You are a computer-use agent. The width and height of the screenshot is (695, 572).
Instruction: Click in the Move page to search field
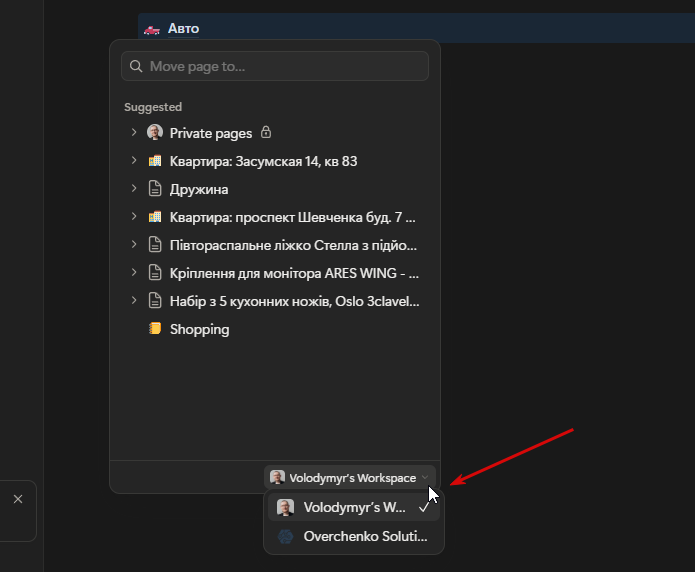click(285, 67)
